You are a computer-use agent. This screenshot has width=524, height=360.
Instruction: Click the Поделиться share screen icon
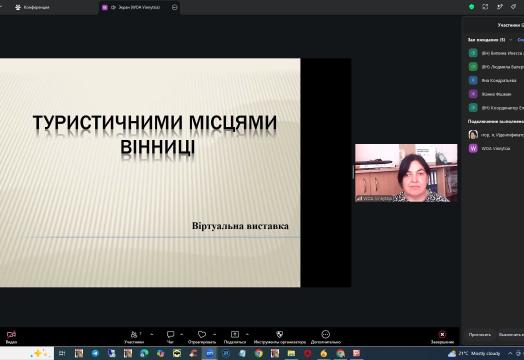tap(235, 334)
